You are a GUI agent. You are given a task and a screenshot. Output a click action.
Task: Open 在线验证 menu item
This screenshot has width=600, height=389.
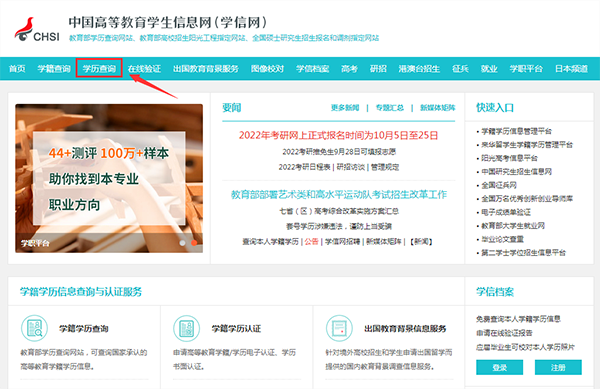pyautogui.click(x=144, y=68)
